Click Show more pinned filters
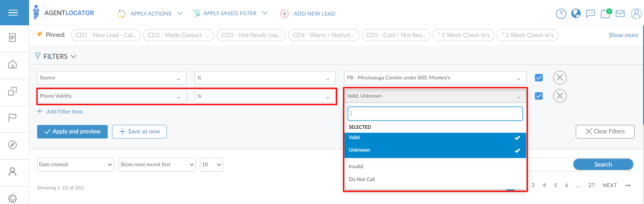The height and width of the screenshot is (204, 644). (x=623, y=35)
